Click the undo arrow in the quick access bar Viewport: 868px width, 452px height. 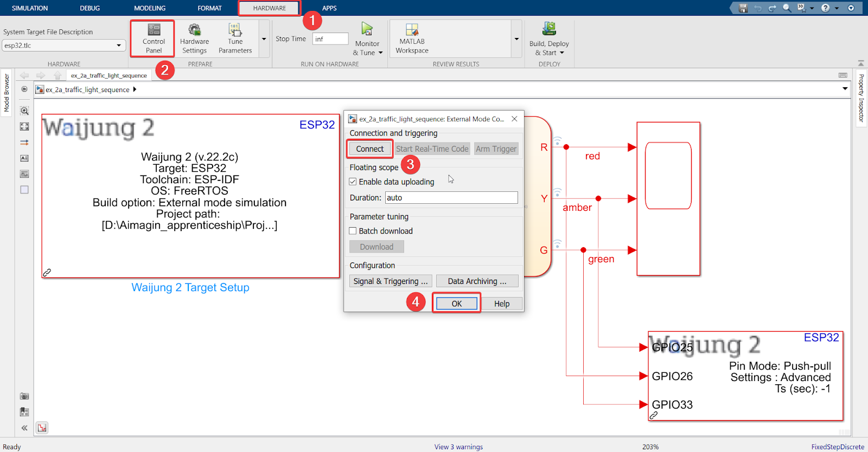coord(758,8)
